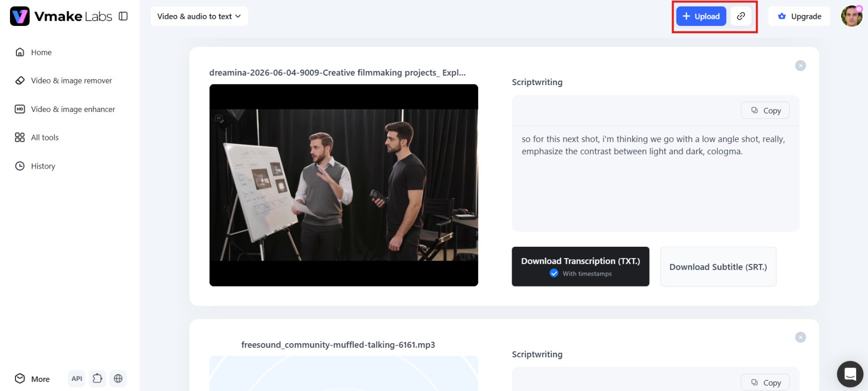Click the blue Upload button
The height and width of the screenshot is (391, 868).
coord(701,16)
